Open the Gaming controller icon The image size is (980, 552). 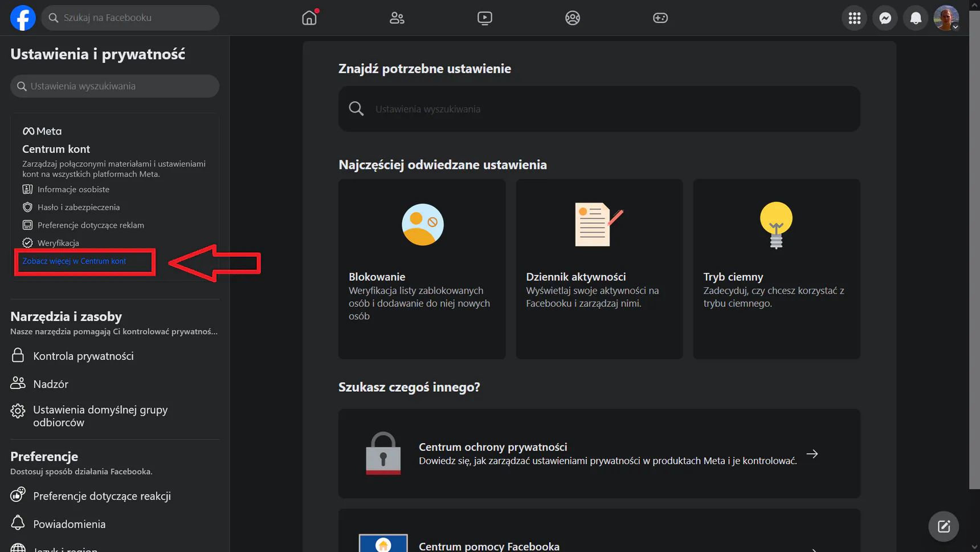point(660,18)
